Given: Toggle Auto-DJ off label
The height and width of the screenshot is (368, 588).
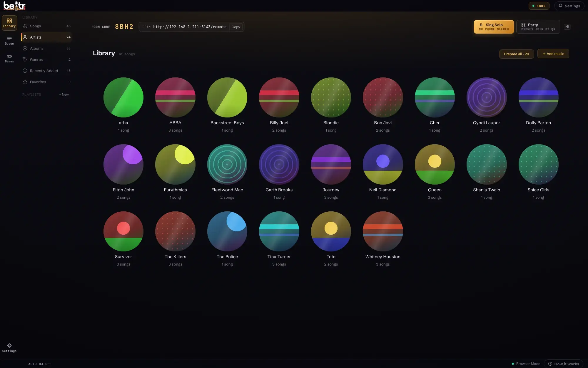Looking at the screenshot, I should tap(40, 364).
